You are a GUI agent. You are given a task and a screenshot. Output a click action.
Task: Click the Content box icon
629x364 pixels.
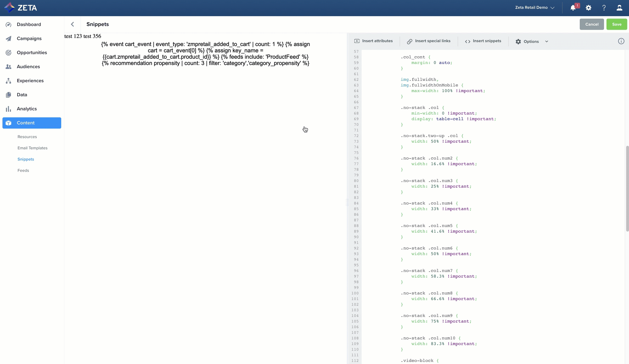pyautogui.click(x=8, y=123)
